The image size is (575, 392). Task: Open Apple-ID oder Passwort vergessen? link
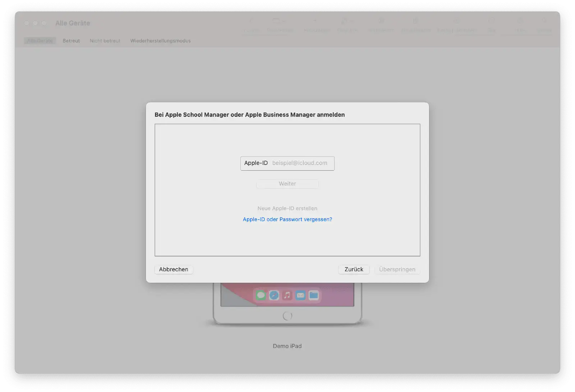point(287,219)
